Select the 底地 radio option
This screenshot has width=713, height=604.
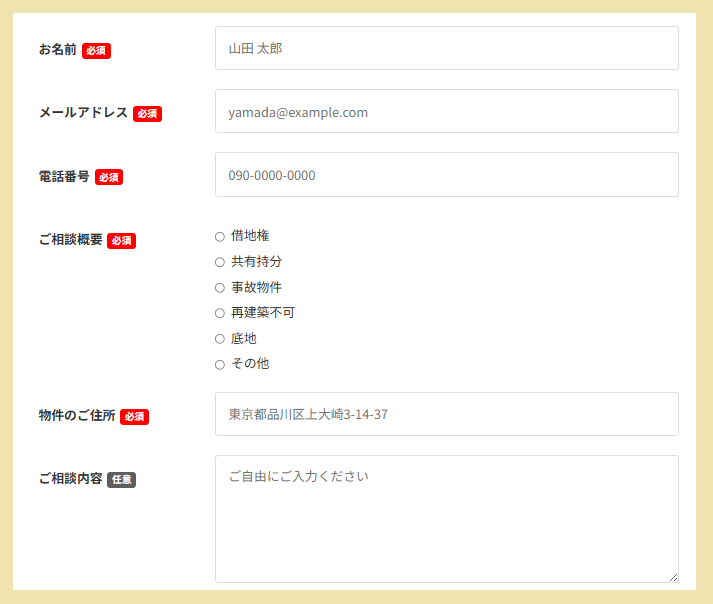(220, 339)
